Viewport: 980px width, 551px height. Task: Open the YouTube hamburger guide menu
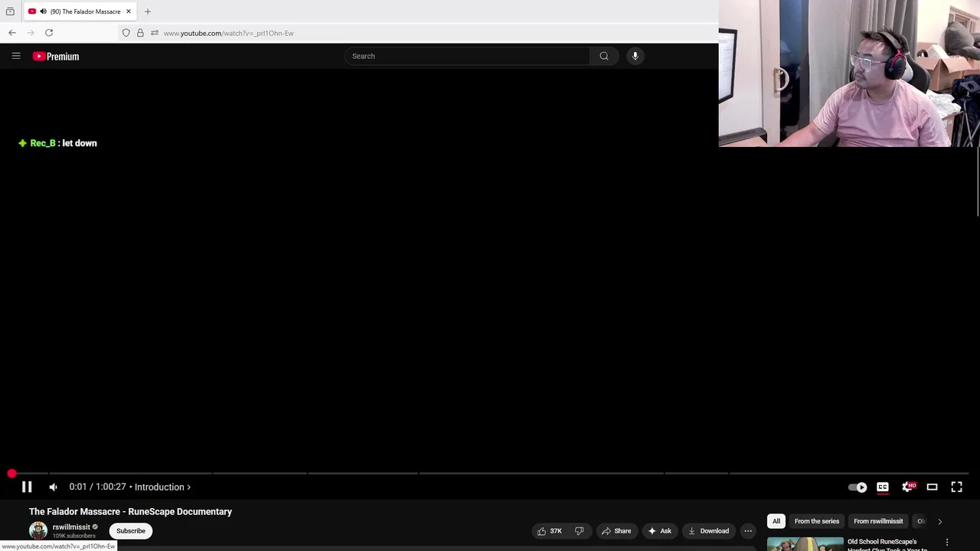point(16,56)
